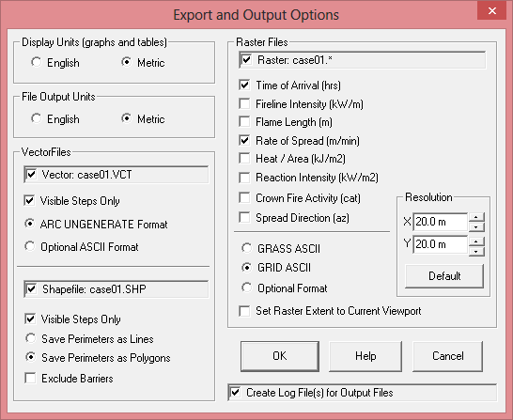The height and width of the screenshot is (420, 513).
Task: Select English under Display Units
Action: [37, 62]
